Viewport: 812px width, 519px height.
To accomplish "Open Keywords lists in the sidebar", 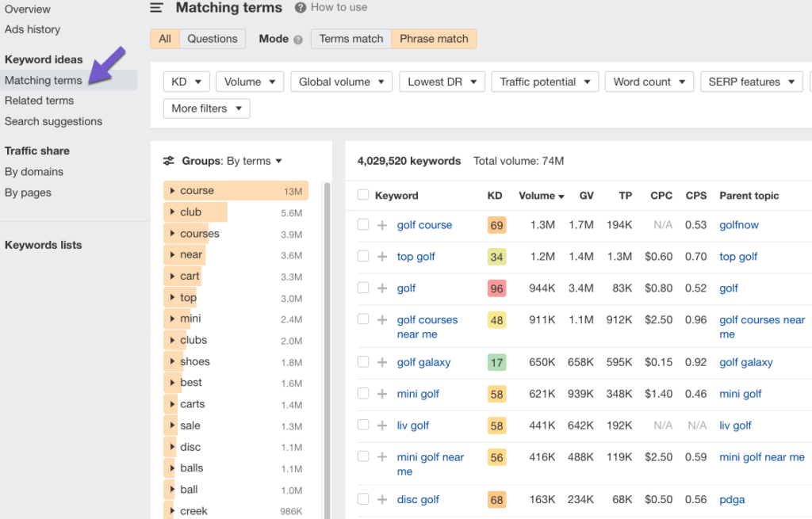I will tap(44, 245).
